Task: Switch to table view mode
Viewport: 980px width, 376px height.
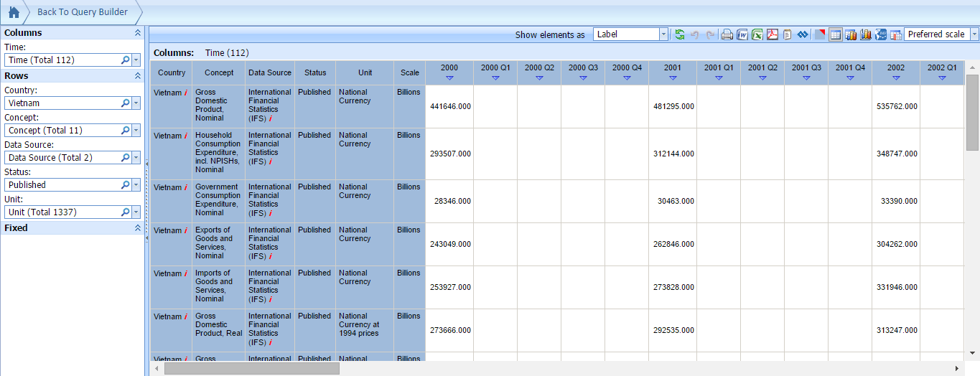Action: (836, 34)
